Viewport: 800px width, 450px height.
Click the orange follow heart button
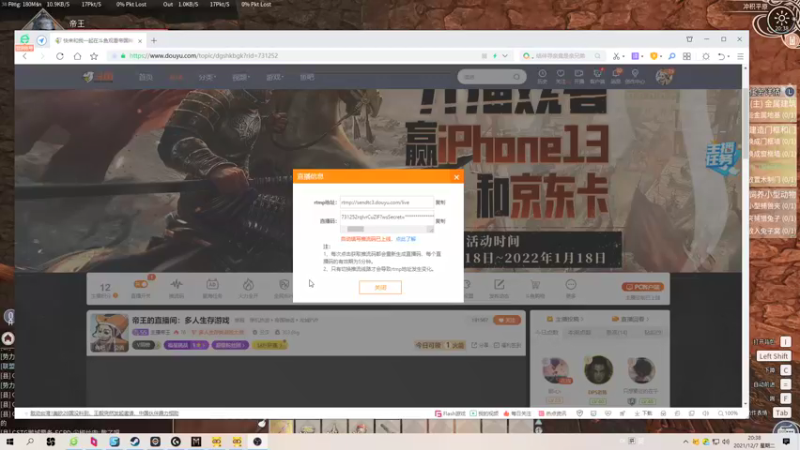tap(507, 320)
